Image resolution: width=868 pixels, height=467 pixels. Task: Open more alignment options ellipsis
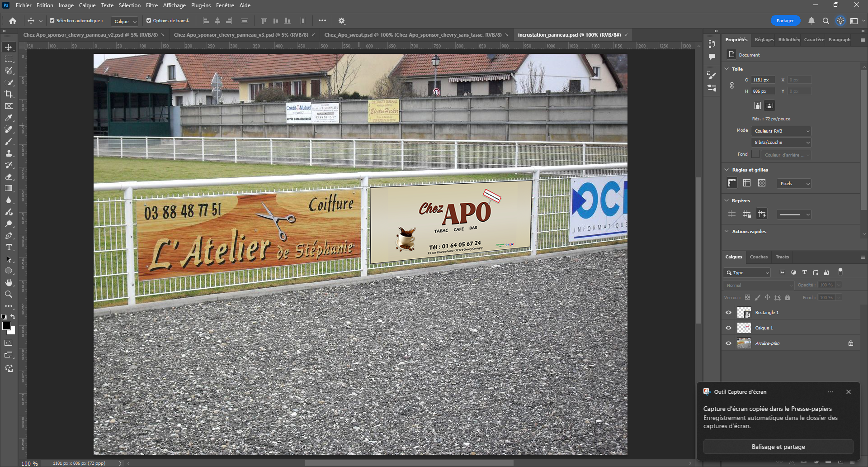click(322, 21)
